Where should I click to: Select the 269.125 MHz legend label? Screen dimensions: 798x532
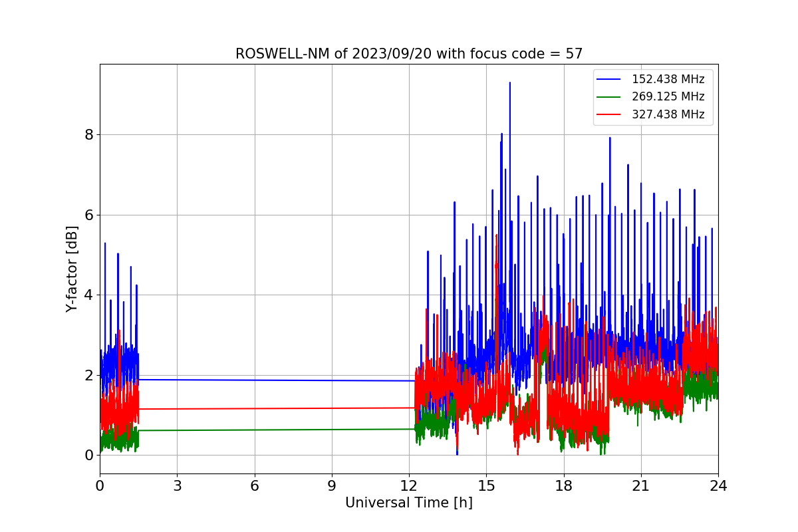point(668,96)
